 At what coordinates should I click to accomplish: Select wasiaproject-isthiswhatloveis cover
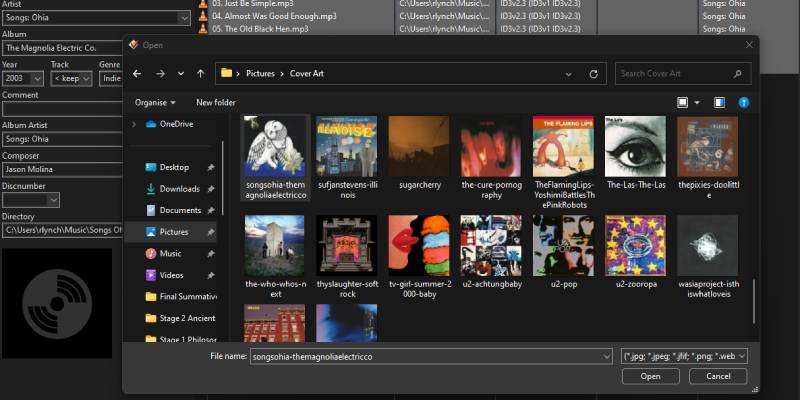coord(708,246)
